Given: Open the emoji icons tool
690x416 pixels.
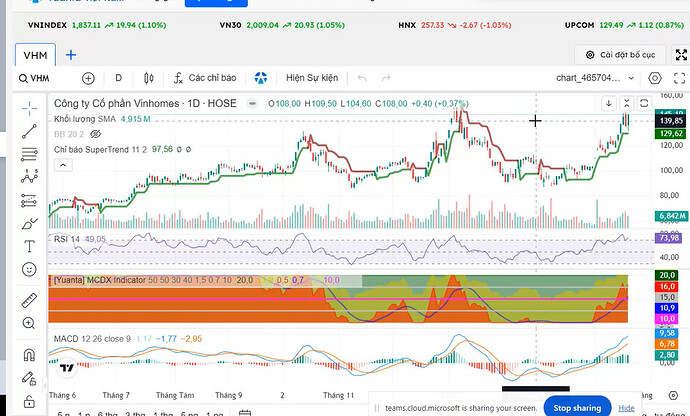Looking at the screenshot, I should [x=29, y=269].
